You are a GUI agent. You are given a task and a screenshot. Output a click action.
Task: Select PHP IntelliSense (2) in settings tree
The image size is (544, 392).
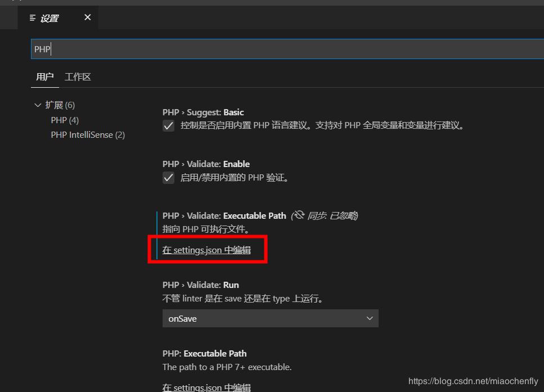pyautogui.click(x=88, y=135)
